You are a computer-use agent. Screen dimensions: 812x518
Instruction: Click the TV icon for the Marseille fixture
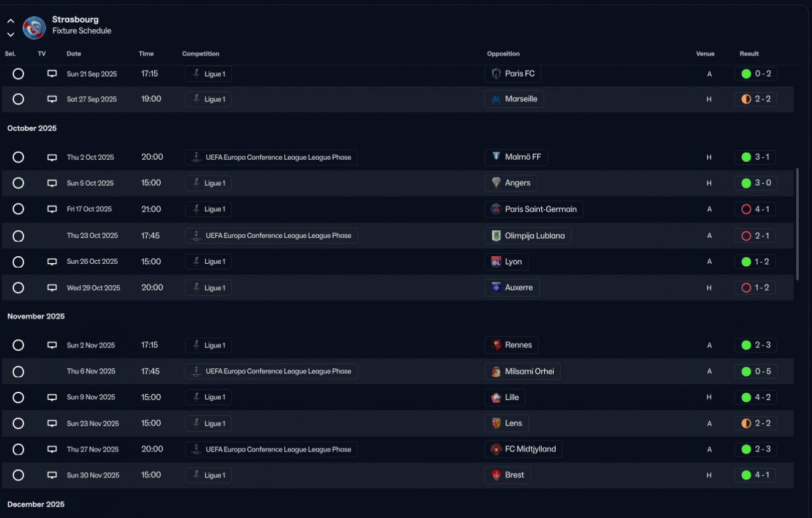click(x=52, y=100)
